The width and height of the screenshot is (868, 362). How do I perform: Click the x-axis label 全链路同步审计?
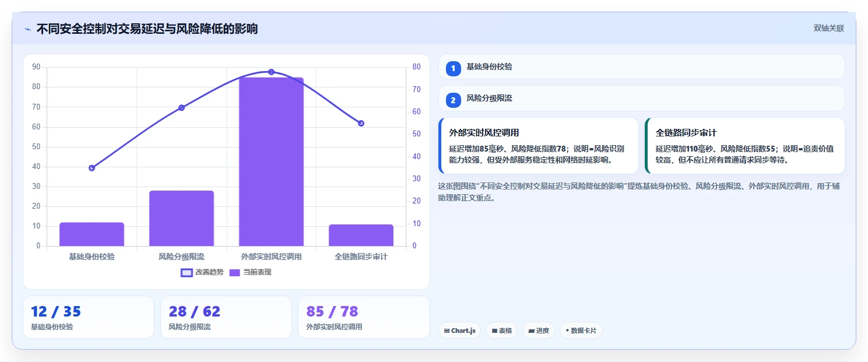point(361,256)
